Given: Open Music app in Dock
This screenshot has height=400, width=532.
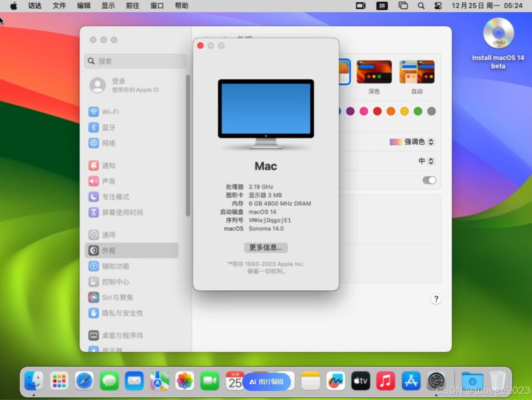Looking at the screenshot, I should click(x=386, y=381).
